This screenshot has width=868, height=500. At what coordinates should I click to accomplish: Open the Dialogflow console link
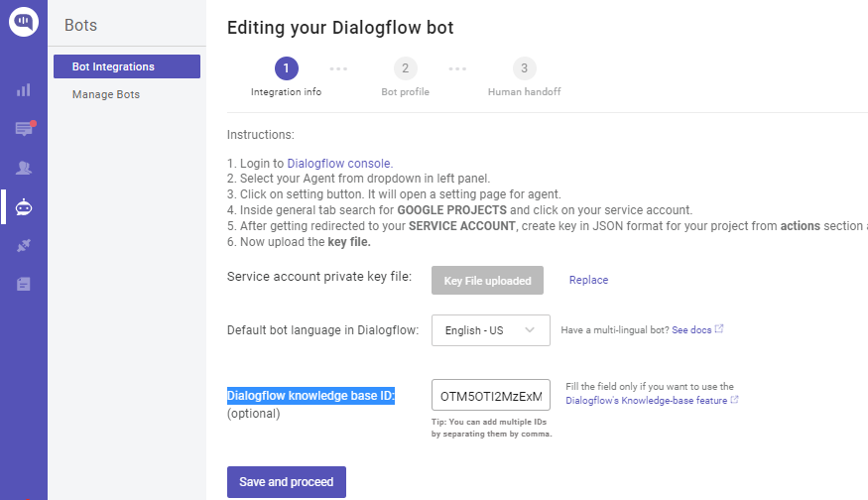coord(339,164)
